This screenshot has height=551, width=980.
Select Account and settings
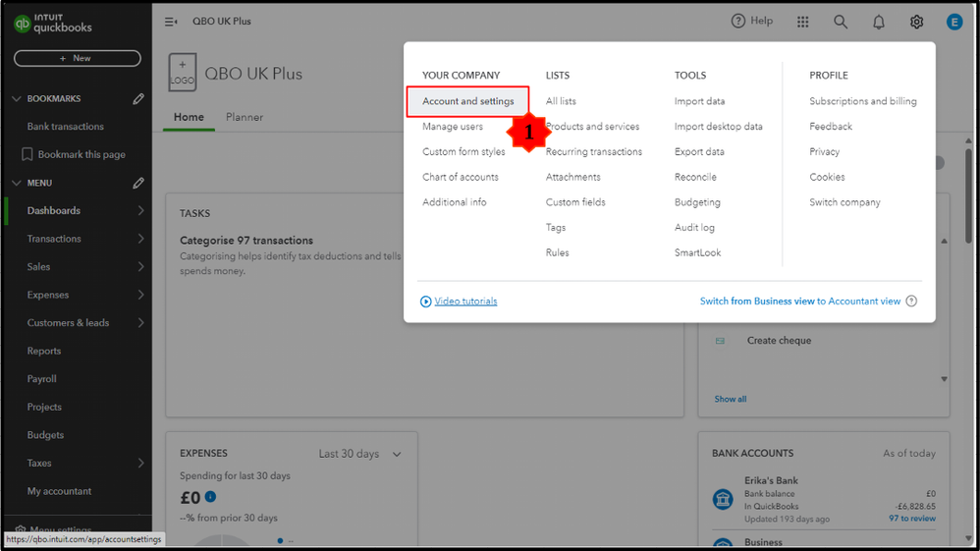467,101
